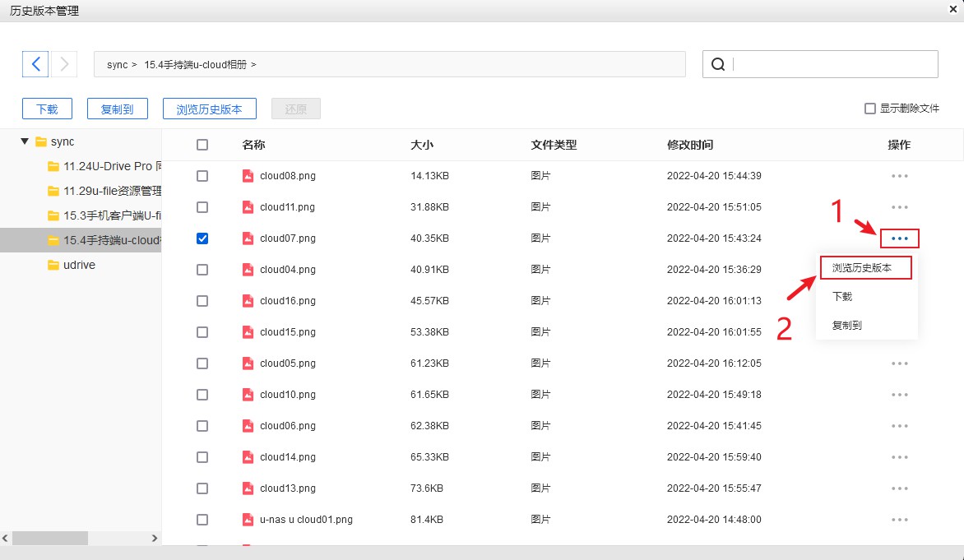Image resolution: width=964 pixels, height=560 pixels.
Task: Enable the 显示删除文件 checkbox
Action: [x=869, y=109]
